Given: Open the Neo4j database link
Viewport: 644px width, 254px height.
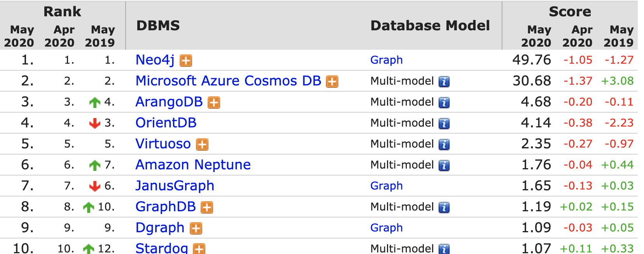Looking at the screenshot, I should [155, 60].
